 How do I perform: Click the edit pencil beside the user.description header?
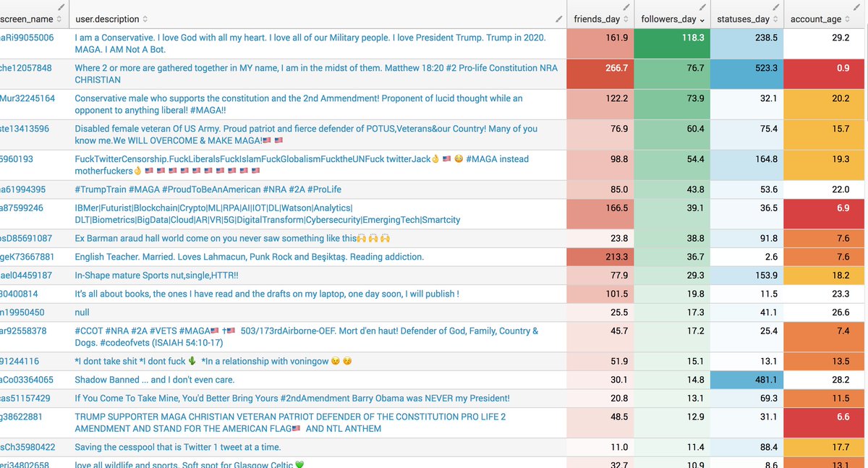(559, 18)
